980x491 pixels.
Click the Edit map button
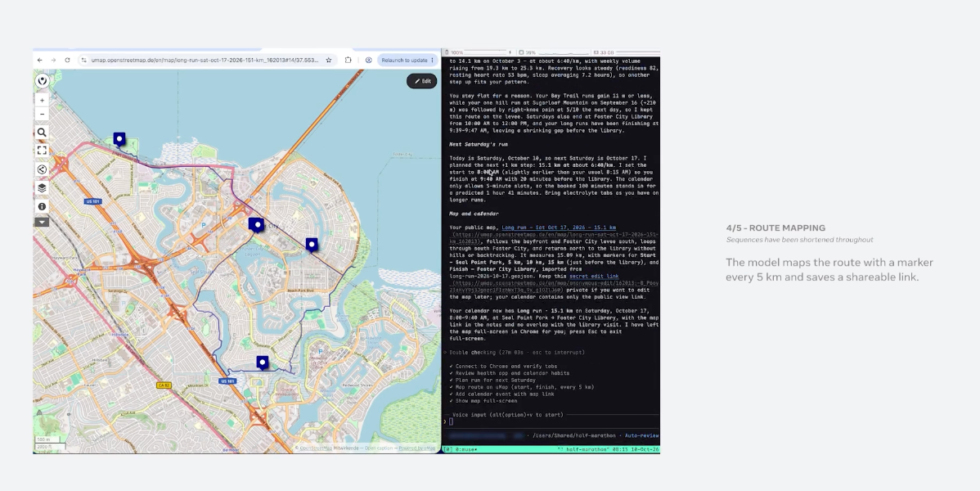click(x=422, y=81)
